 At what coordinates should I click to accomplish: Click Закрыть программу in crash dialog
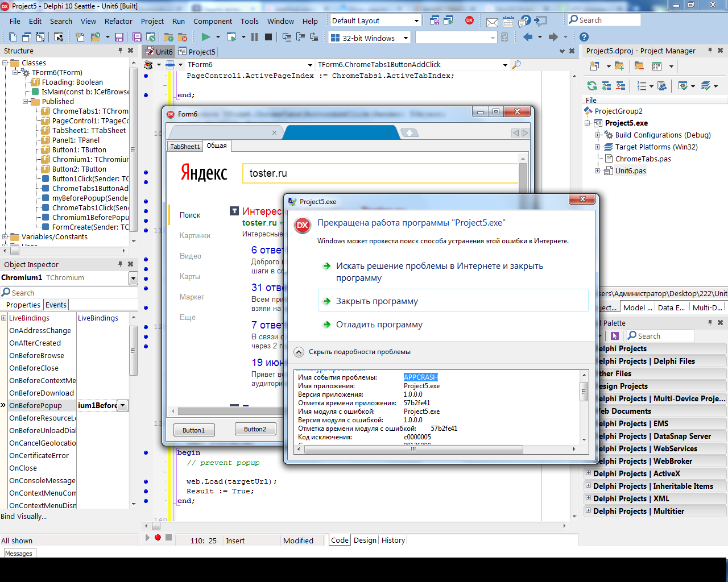[x=453, y=301]
